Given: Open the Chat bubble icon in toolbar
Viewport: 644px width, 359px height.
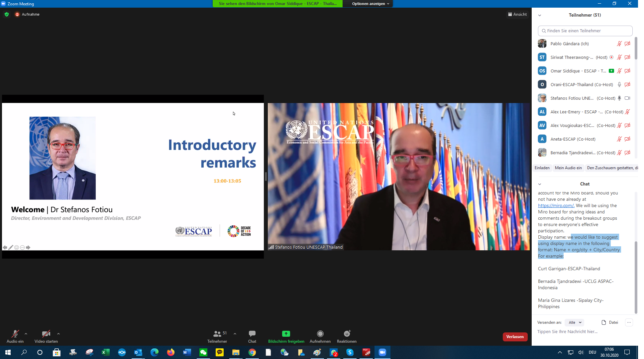Looking at the screenshot, I should coord(252,334).
